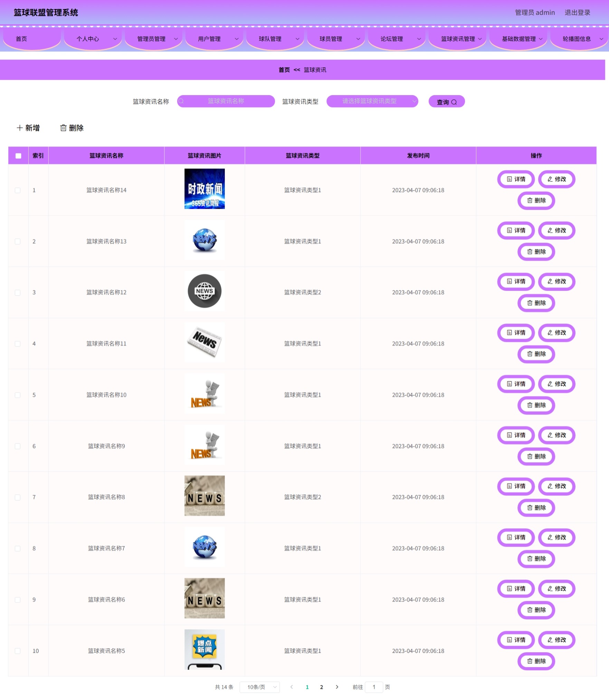Focus the 篮球资讯名称 search input
Image resolution: width=609 pixels, height=700 pixels.
226,101
